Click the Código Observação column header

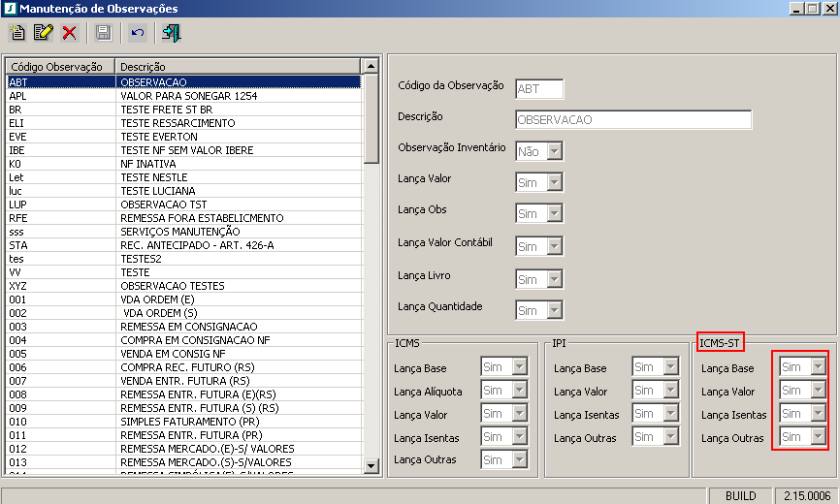(x=60, y=66)
